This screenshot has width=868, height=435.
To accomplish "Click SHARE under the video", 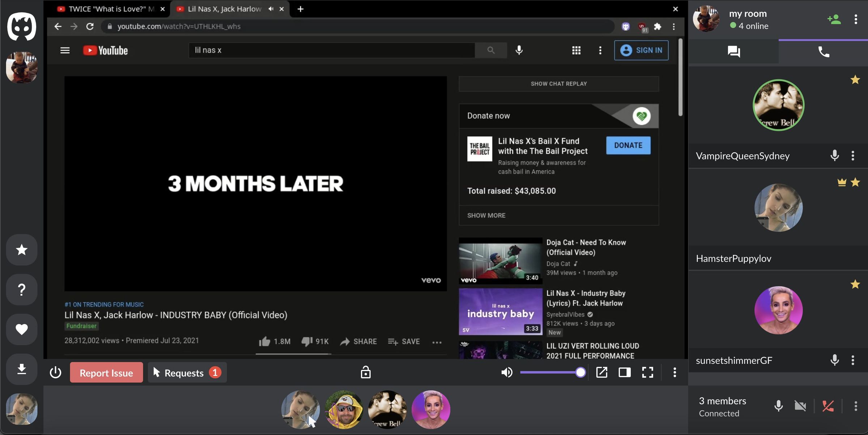I will click(358, 341).
